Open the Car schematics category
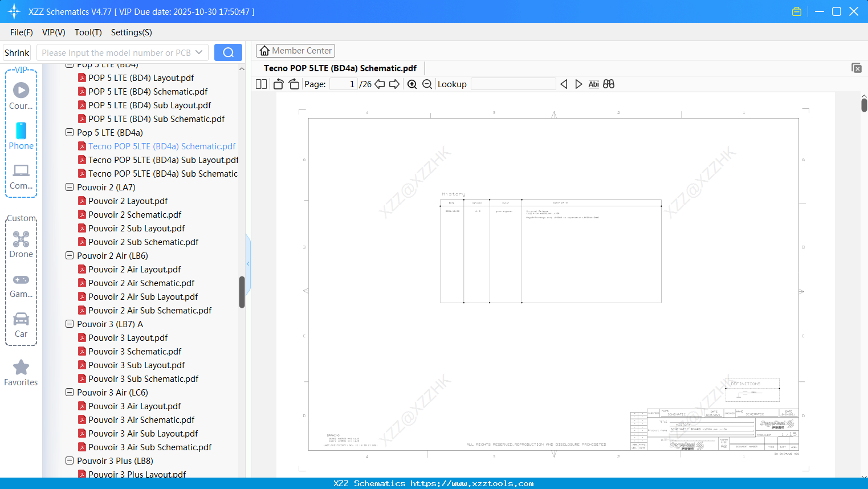Screen dimensions: 868x489 tap(21, 320)
